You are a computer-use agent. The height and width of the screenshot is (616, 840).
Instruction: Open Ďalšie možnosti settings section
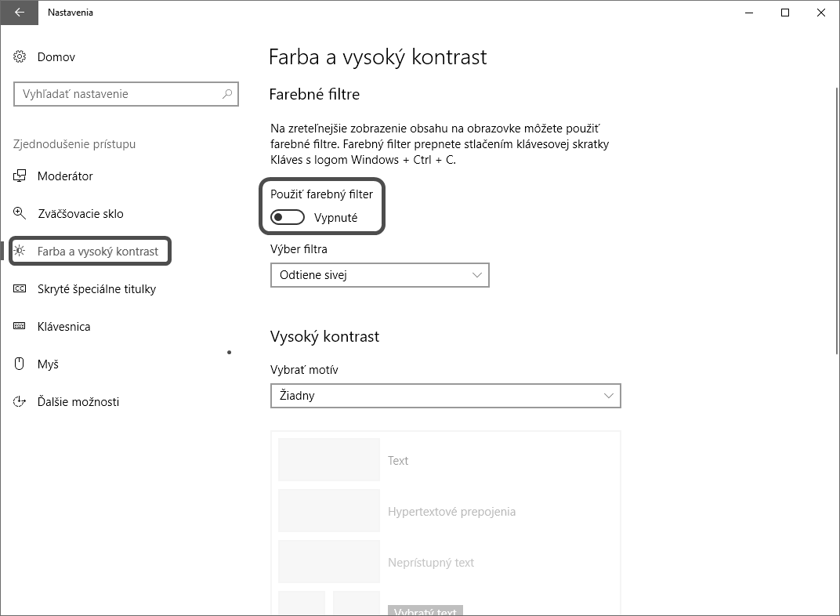point(78,402)
